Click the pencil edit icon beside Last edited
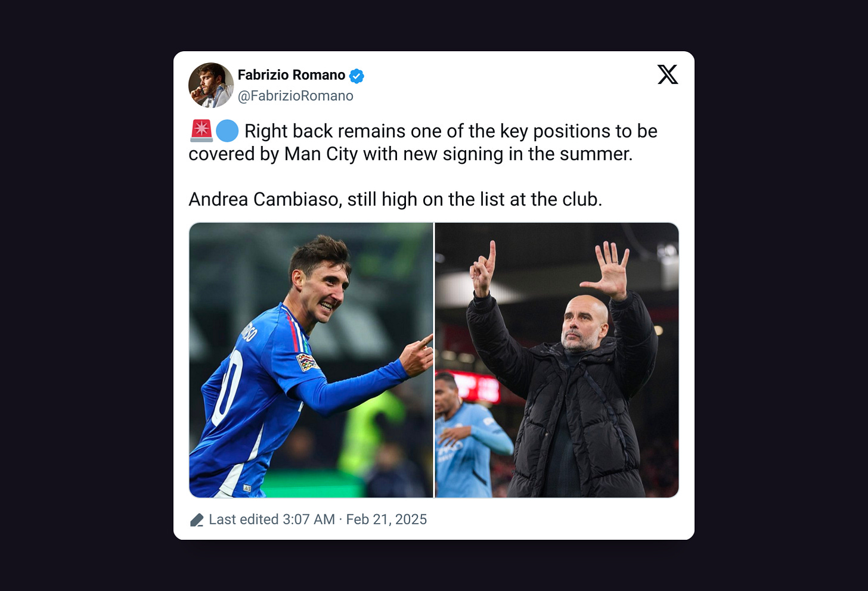 tap(197, 520)
